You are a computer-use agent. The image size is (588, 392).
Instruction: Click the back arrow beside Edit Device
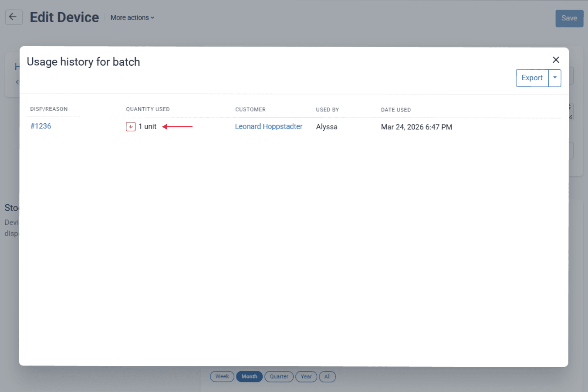click(x=14, y=17)
